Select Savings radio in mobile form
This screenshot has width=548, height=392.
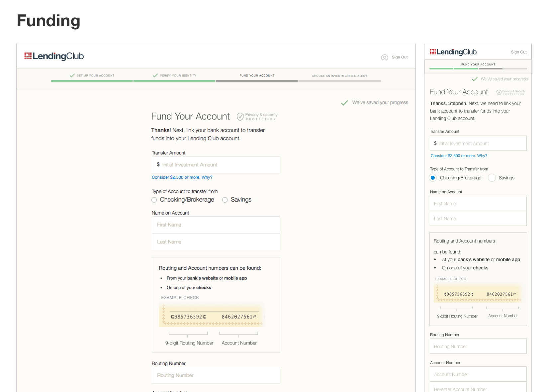pyautogui.click(x=492, y=178)
